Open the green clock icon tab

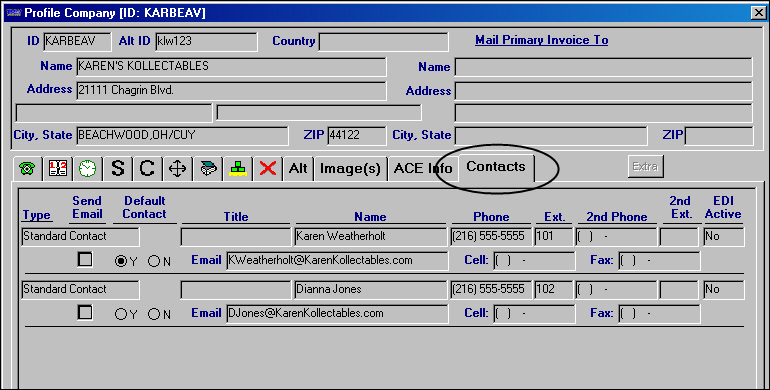tap(87, 168)
